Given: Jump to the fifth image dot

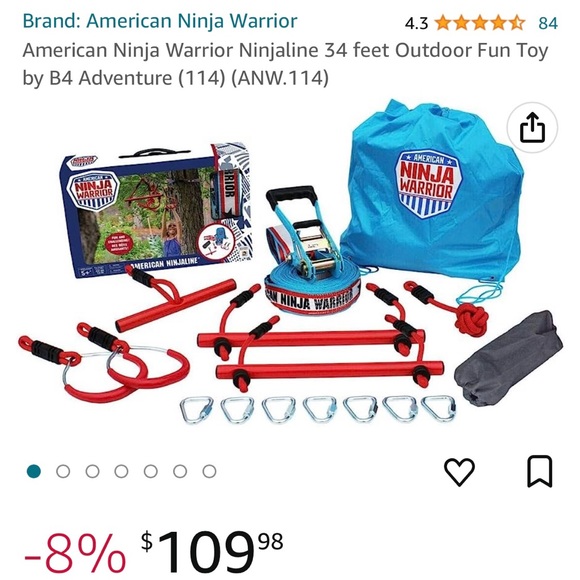Looking at the screenshot, I should 151,471.
